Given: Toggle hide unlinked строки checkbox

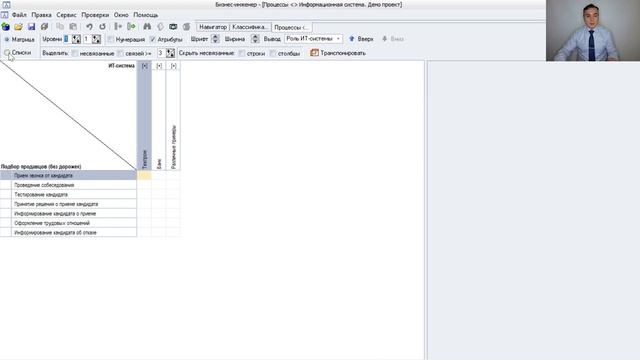Looking at the screenshot, I should pyautogui.click(x=242, y=53).
